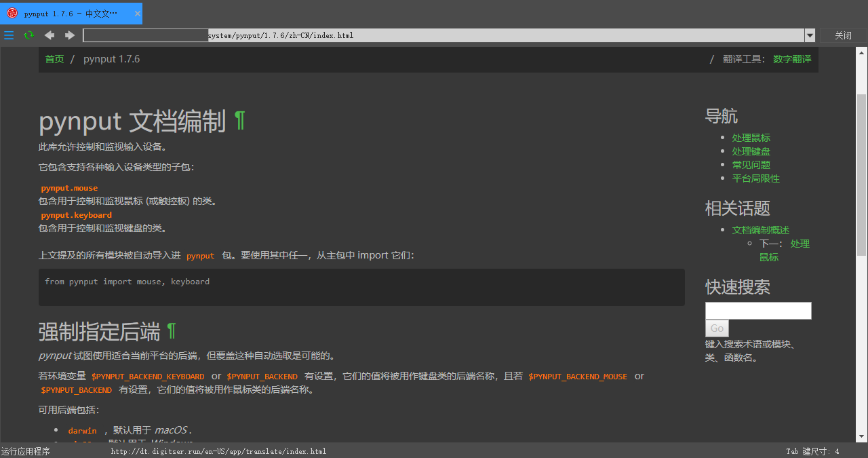
Task: Go back with left arrow icon
Action: point(50,35)
